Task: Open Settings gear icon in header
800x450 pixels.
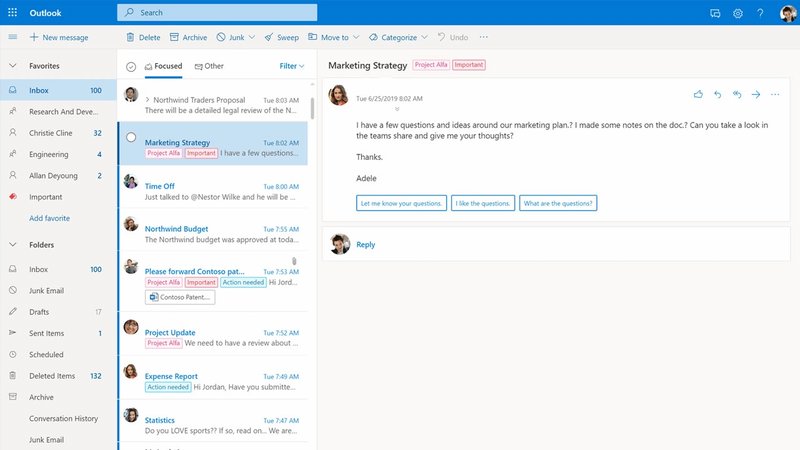Action: 738,13
